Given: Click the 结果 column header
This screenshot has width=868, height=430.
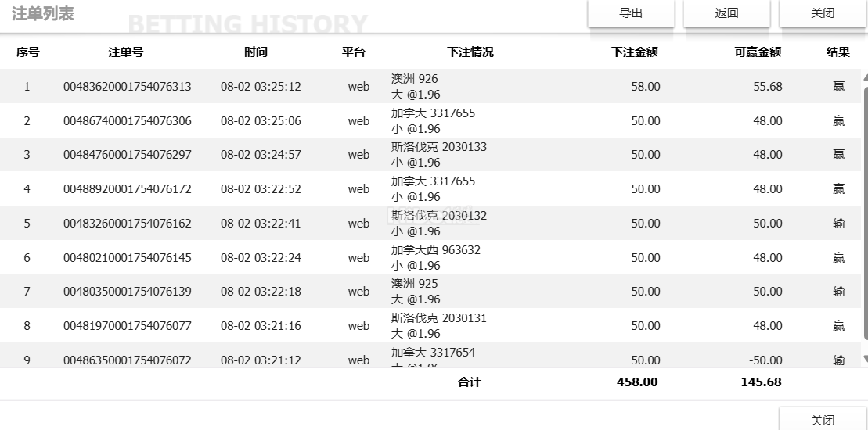Looking at the screenshot, I should tap(838, 52).
